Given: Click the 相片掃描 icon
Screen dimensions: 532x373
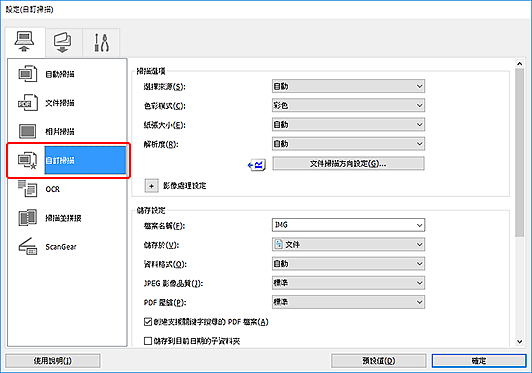Looking at the screenshot, I should point(27,131).
